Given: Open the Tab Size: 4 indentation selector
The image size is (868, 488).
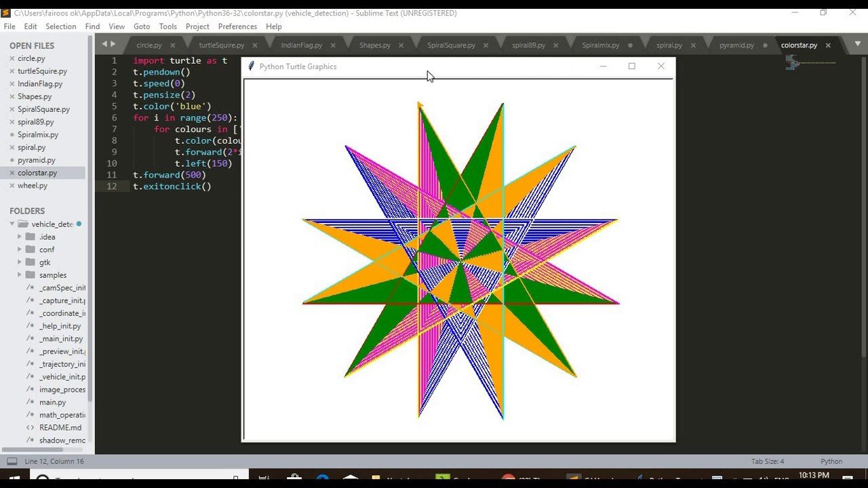Looking at the screenshot, I should coord(767,462).
